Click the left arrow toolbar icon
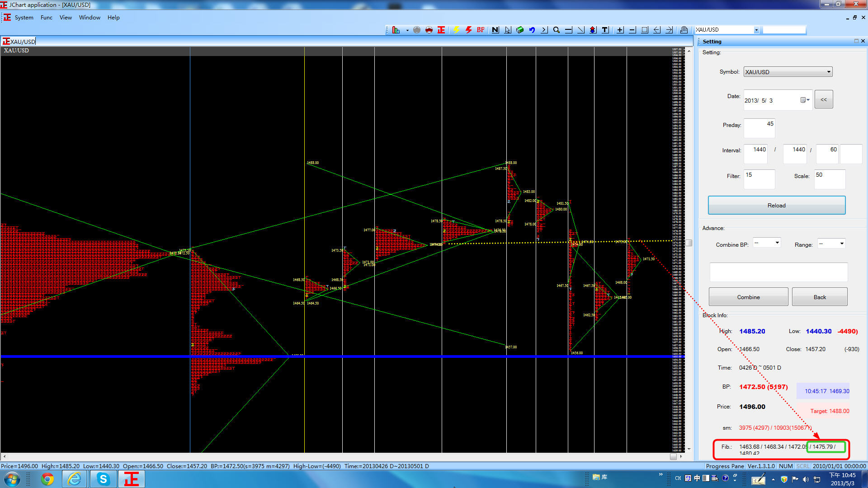The height and width of the screenshot is (488, 868). pos(657,30)
